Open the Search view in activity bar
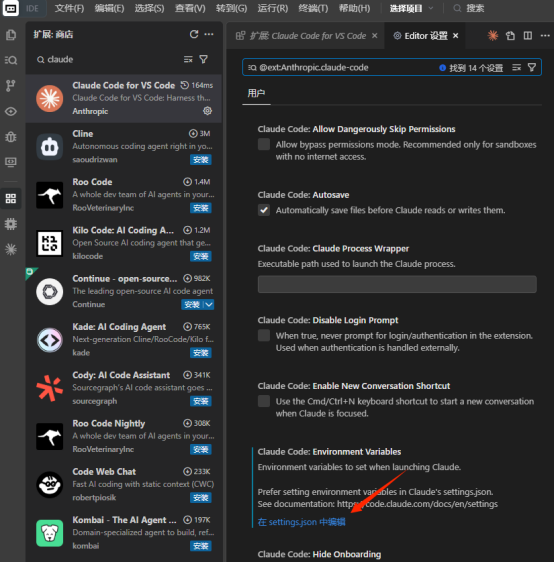Viewport: 554px width, 563px height. pos(11,60)
